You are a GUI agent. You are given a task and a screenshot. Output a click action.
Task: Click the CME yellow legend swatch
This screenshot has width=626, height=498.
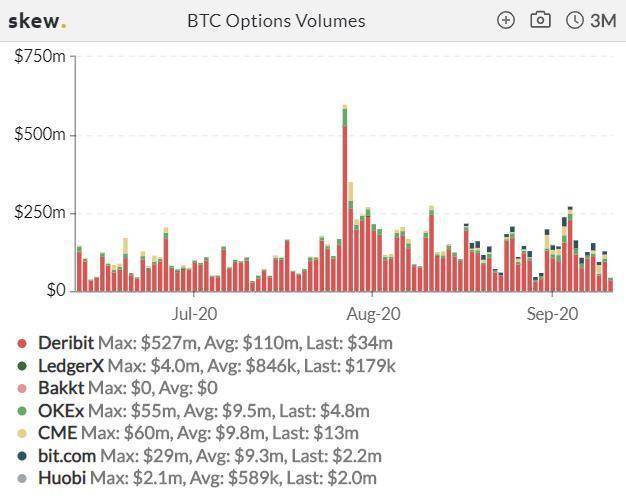[x=22, y=433]
